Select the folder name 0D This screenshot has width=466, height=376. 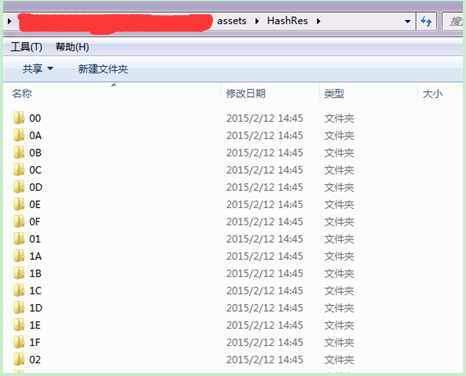(36, 187)
